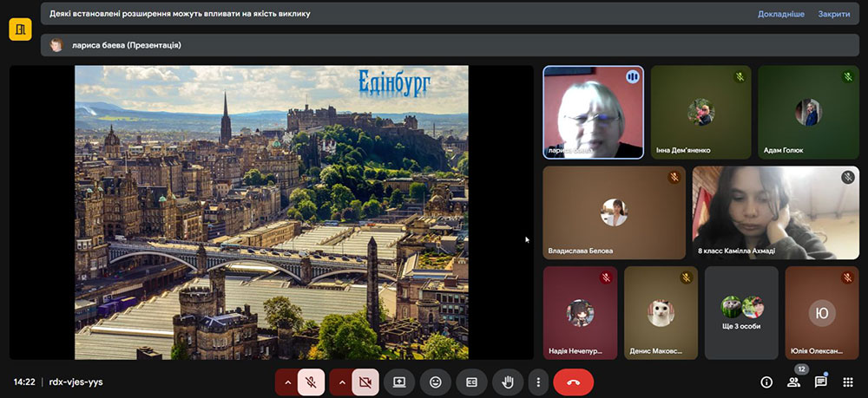868x398 pixels.
Task: Open the emoji reactions picker
Action: pyautogui.click(x=436, y=382)
